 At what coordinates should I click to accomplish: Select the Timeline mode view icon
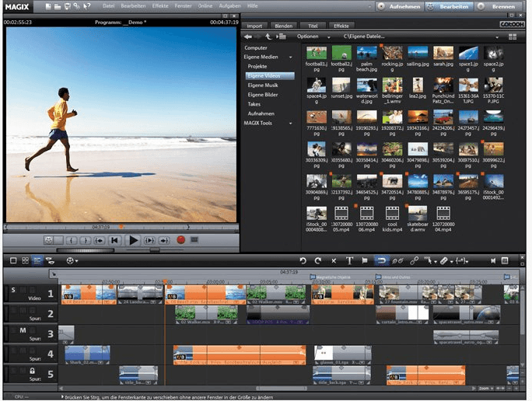coord(37,260)
